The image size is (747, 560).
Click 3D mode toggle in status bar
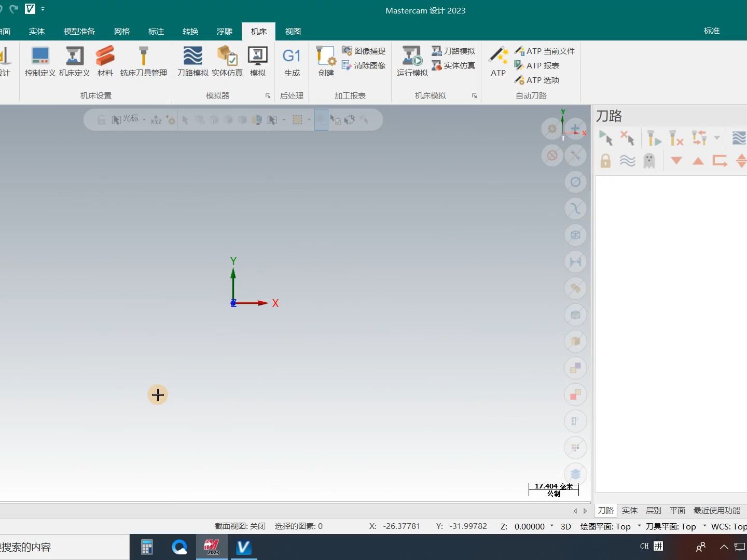click(566, 526)
